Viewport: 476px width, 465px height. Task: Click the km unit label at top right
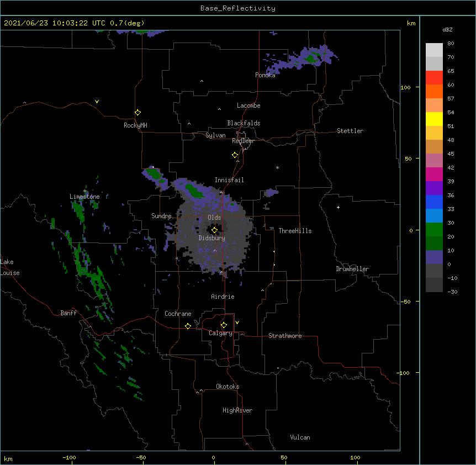411,23
